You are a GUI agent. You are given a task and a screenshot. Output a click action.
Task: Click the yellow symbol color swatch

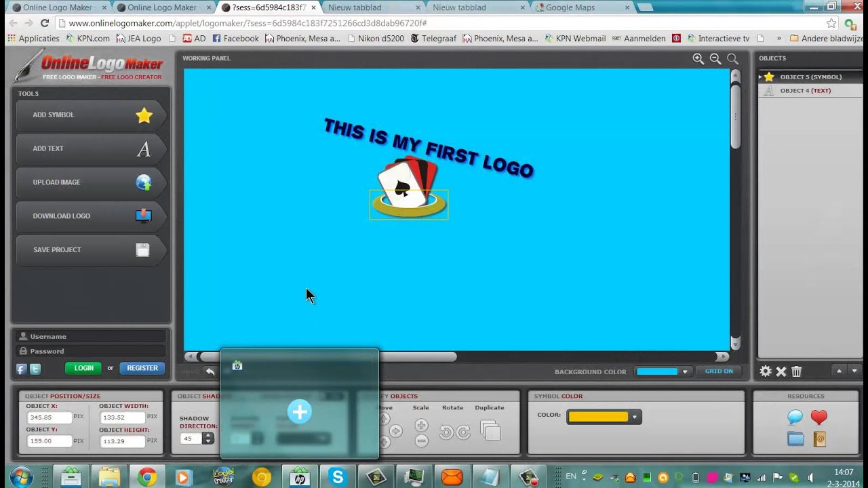pos(599,417)
